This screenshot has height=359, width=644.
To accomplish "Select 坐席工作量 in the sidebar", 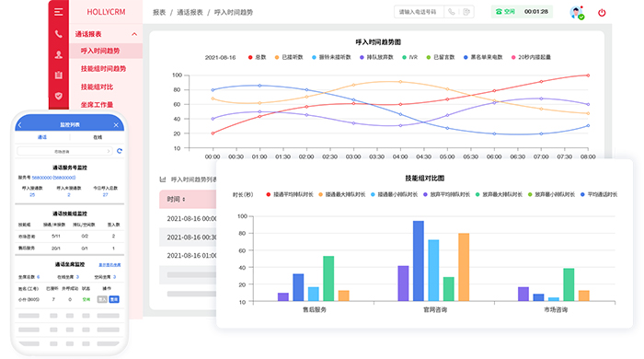I will 97,105.
